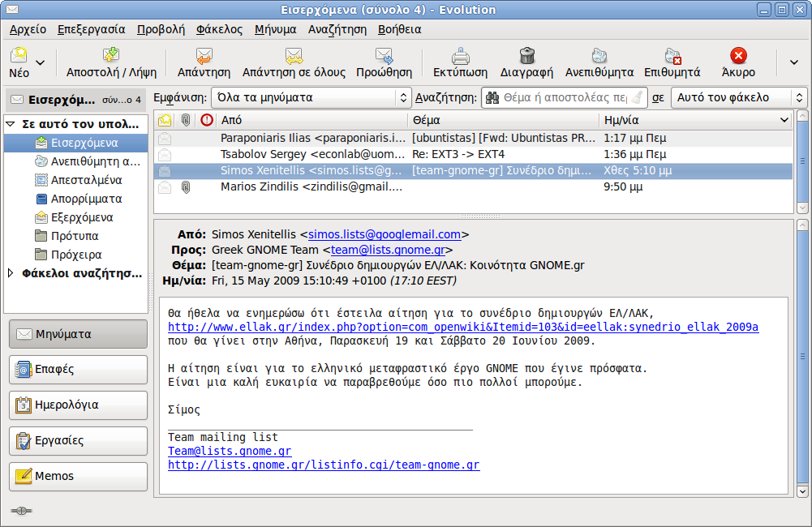Viewport: 812px width, 527px height.
Task: Expand the toolbar overflow arrow
Action: pyautogui.click(x=794, y=62)
